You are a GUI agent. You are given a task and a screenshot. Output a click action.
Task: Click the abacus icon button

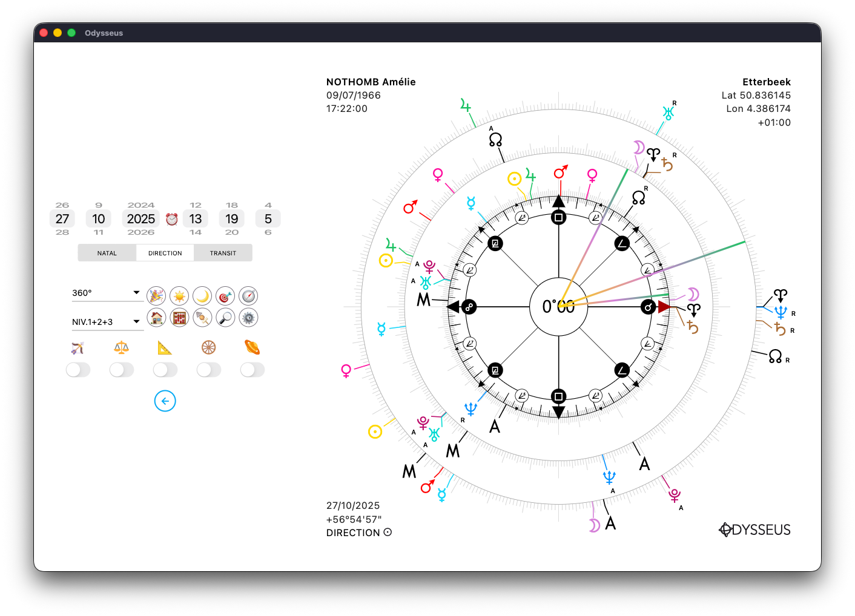[179, 317]
